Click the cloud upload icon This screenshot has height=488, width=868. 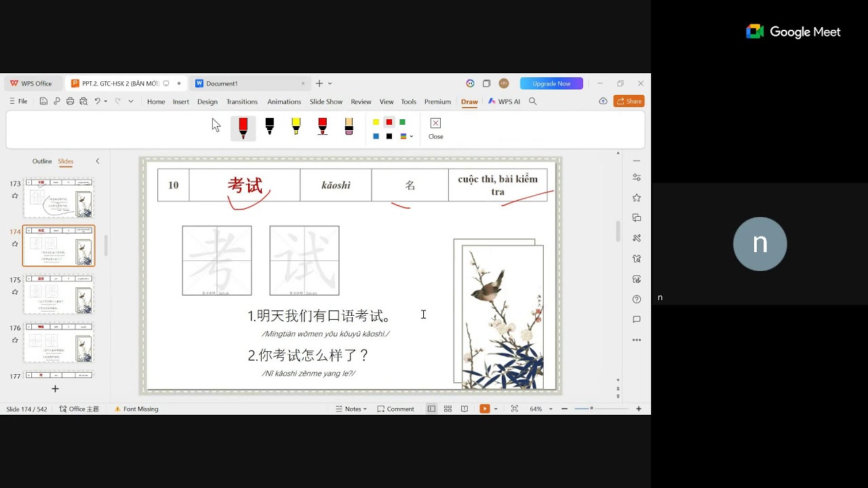pyautogui.click(x=603, y=101)
